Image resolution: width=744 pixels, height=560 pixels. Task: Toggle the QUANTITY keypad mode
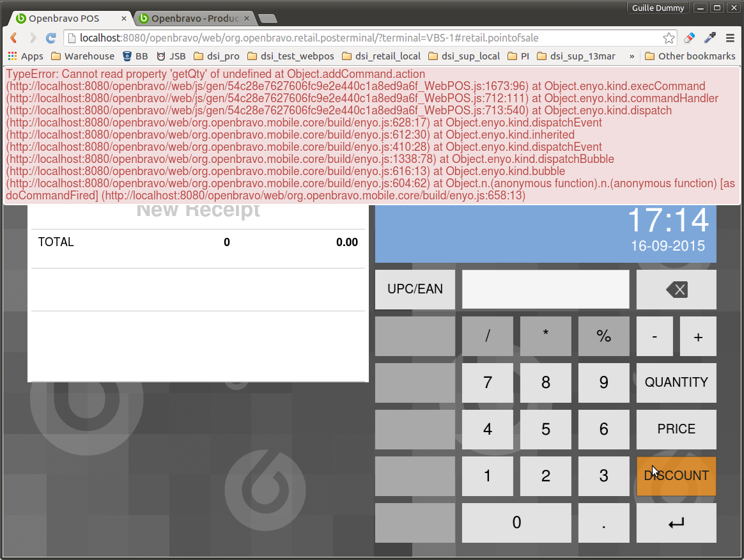pos(676,383)
